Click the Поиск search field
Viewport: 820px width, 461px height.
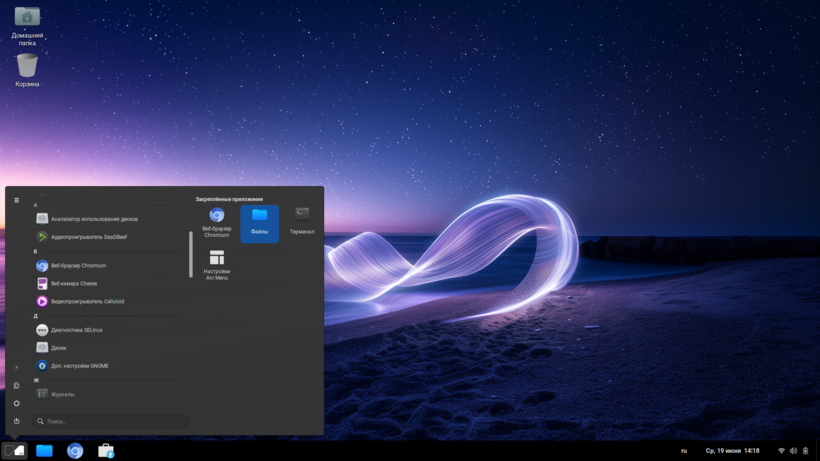(110, 421)
